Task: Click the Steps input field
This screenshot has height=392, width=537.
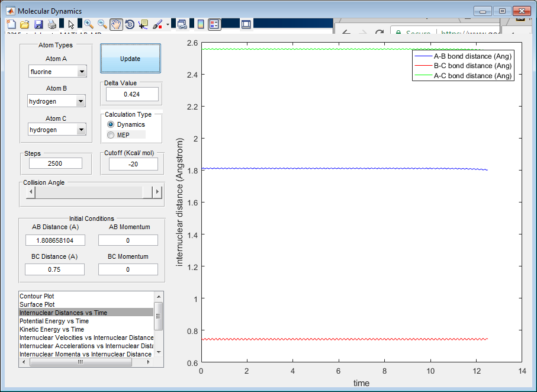Action: tap(56, 163)
